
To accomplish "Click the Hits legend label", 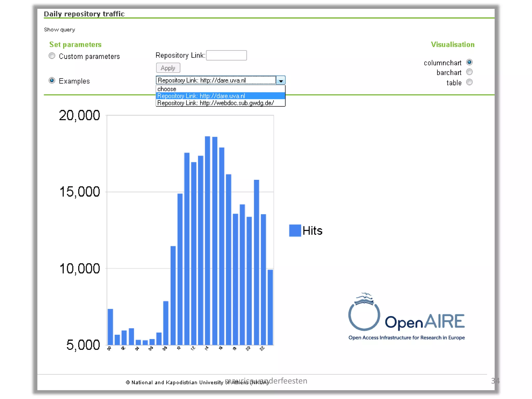I will click(312, 231).
